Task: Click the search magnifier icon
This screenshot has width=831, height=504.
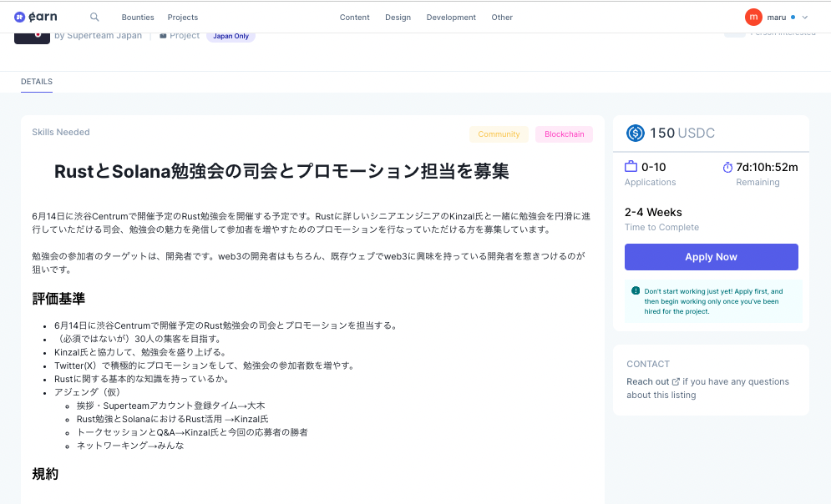Action: [x=94, y=17]
